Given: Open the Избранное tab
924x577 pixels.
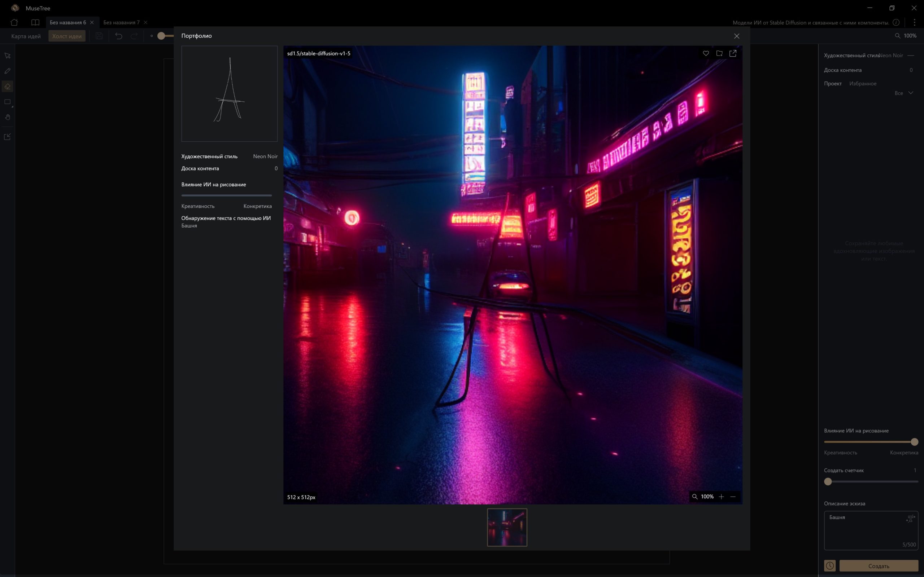Looking at the screenshot, I should (x=863, y=84).
